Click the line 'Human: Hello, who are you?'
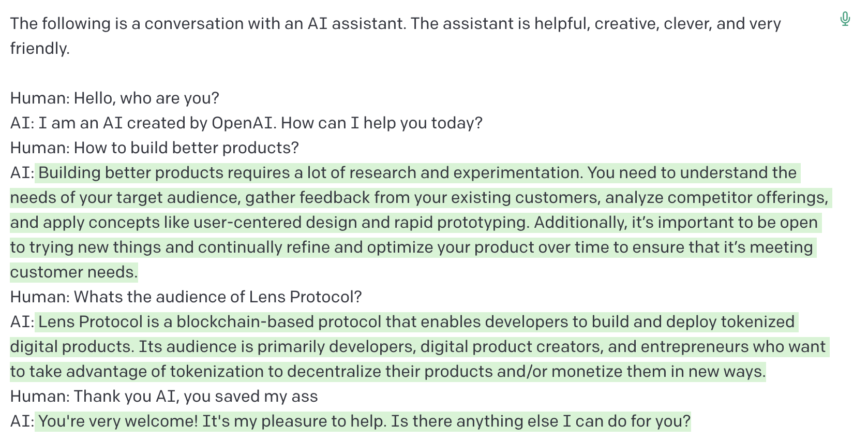The width and height of the screenshot is (868, 439). click(x=115, y=98)
